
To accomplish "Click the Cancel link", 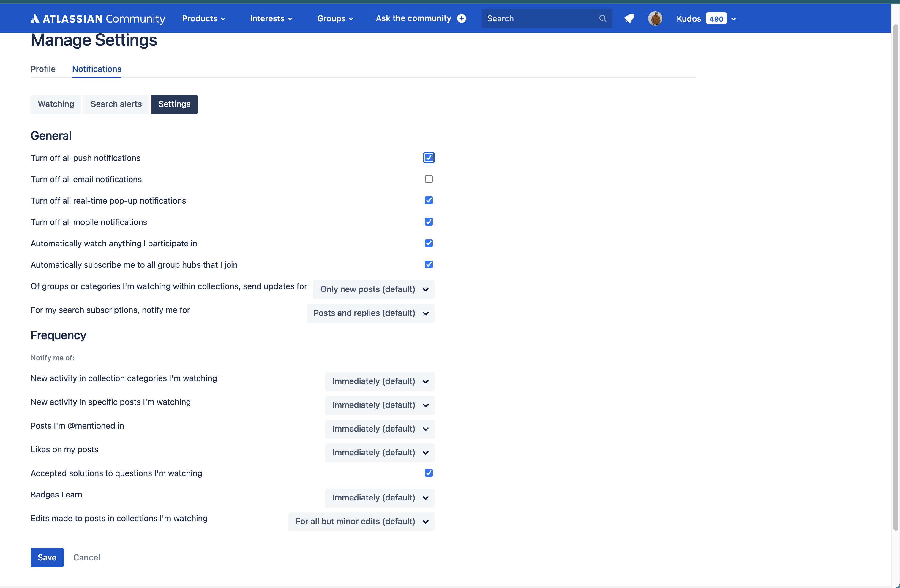I will pyautogui.click(x=87, y=557).
